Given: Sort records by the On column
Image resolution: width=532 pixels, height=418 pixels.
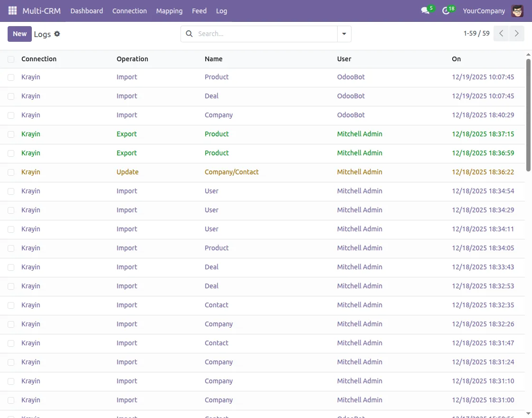Looking at the screenshot, I should [456, 59].
